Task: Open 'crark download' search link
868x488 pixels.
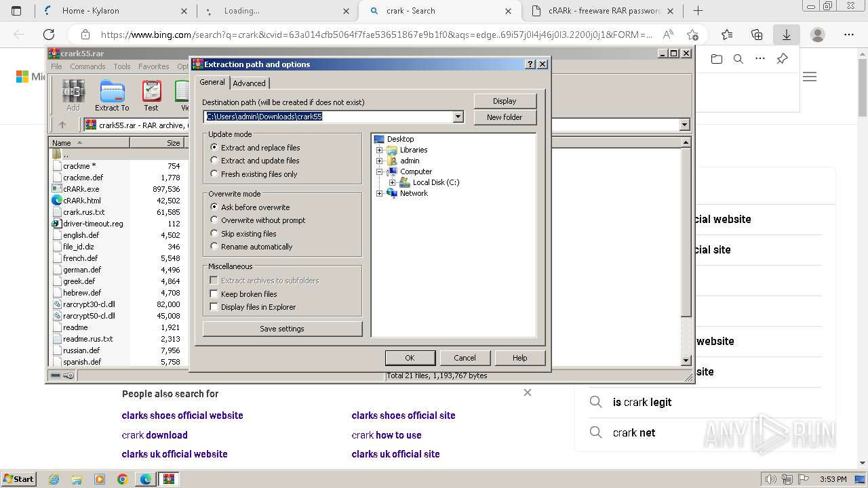Action: [x=155, y=435]
